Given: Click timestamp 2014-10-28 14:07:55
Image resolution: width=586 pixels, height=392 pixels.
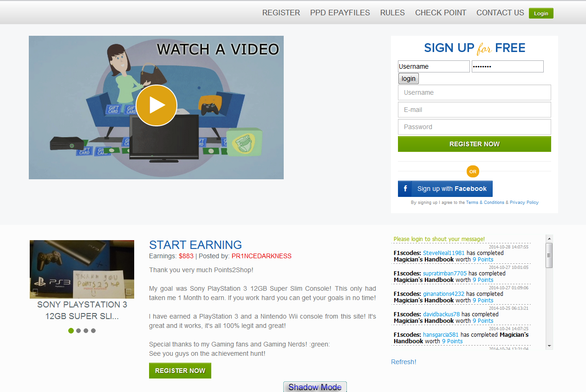Looking at the screenshot, I should click(508, 247).
